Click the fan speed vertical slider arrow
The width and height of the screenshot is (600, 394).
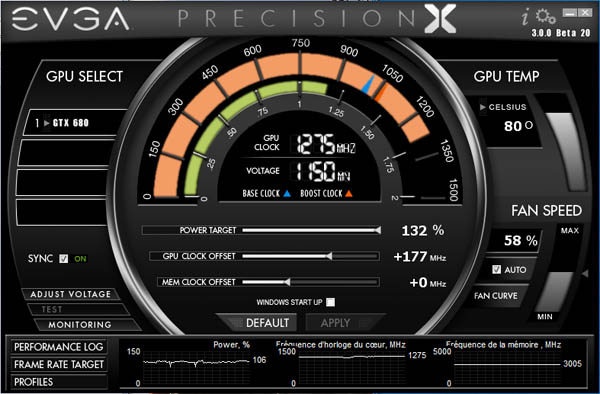pos(584,274)
